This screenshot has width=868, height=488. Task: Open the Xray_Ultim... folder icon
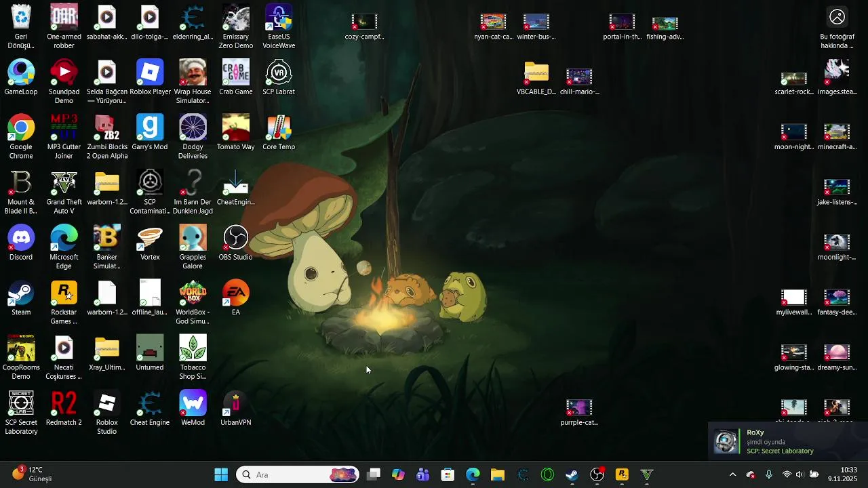[107, 353]
